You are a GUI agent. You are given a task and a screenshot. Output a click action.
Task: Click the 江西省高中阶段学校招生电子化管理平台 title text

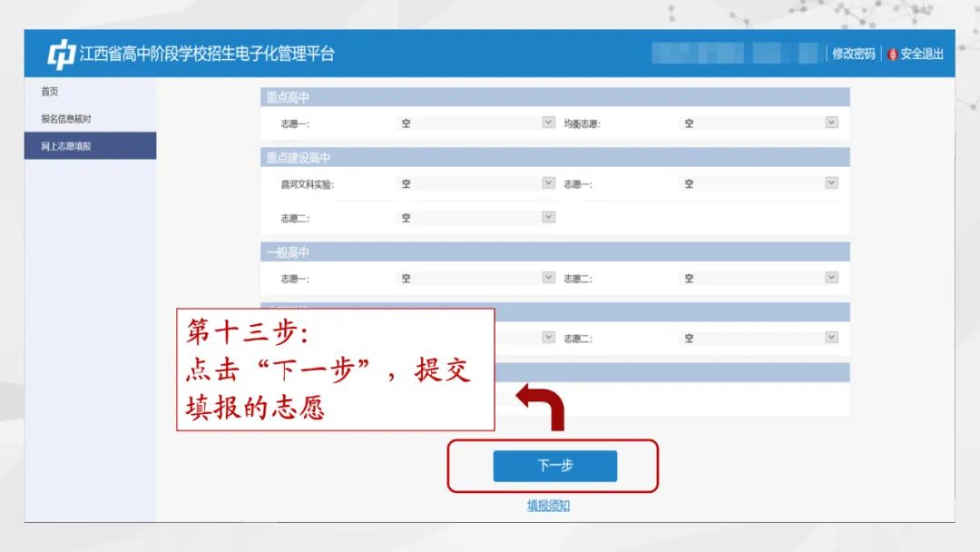pyautogui.click(x=207, y=54)
